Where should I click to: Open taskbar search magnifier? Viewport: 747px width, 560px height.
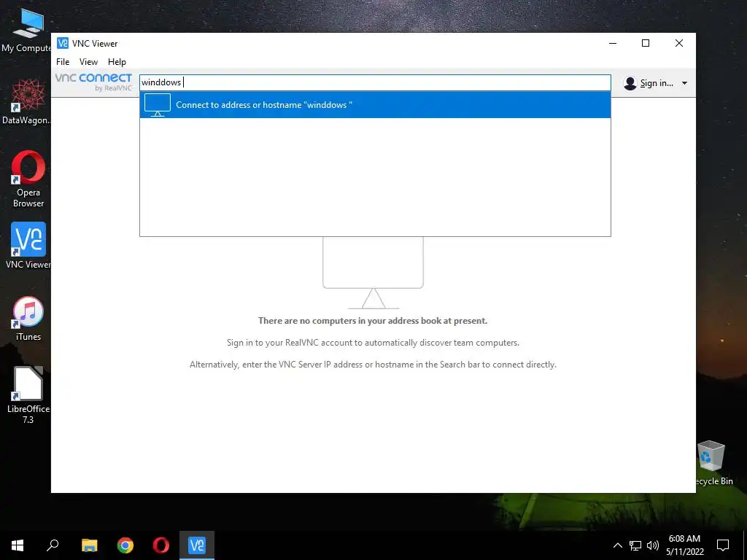point(53,545)
